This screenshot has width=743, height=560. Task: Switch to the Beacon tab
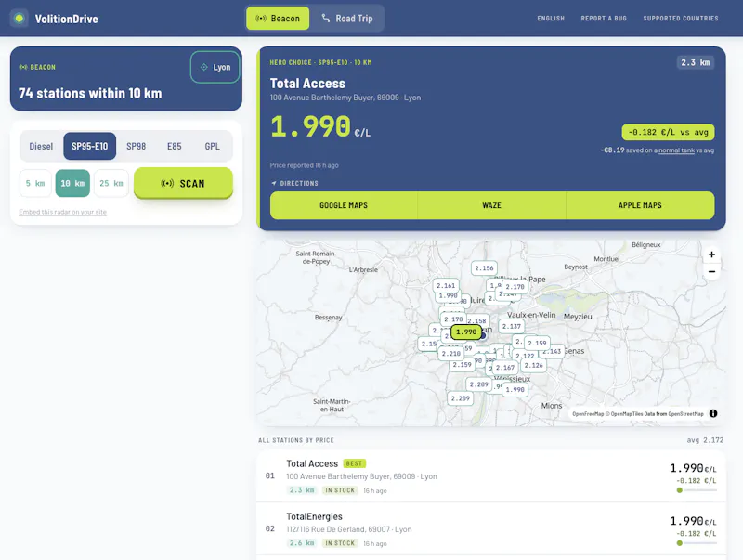click(278, 19)
